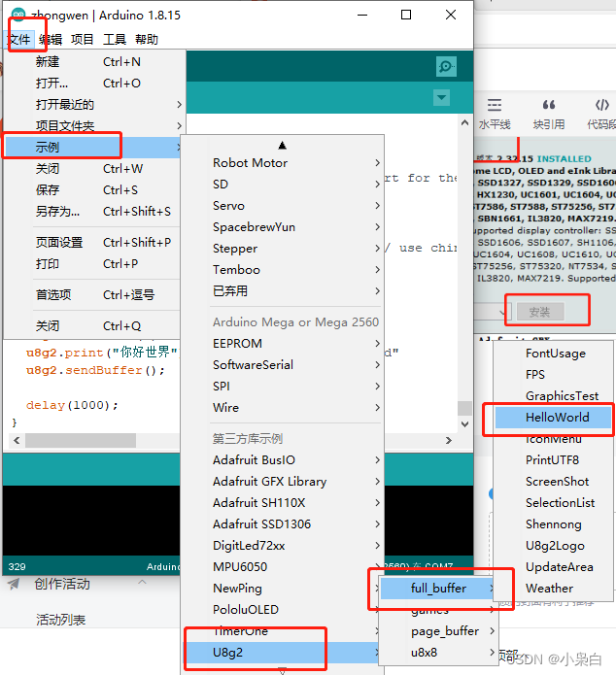616x675 pixels.
Task: Open the Weather example
Action: 553,589
